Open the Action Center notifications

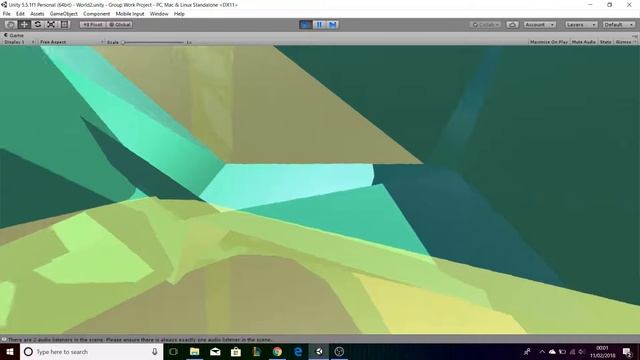627,351
